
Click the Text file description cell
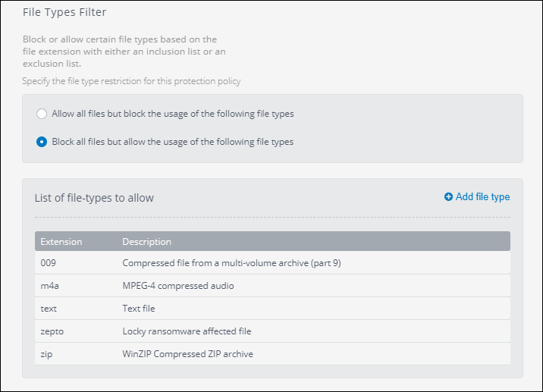tap(140, 309)
